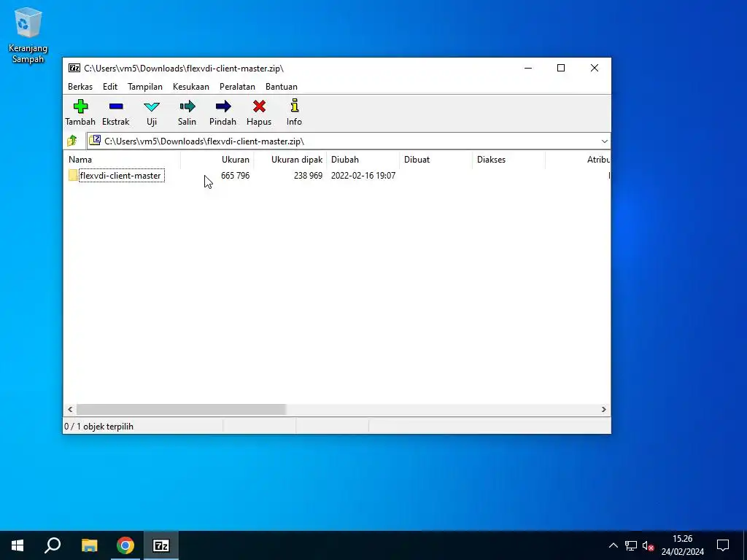Go up one folder level with the arrow icon
The height and width of the screenshot is (560, 747).
tap(72, 141)
